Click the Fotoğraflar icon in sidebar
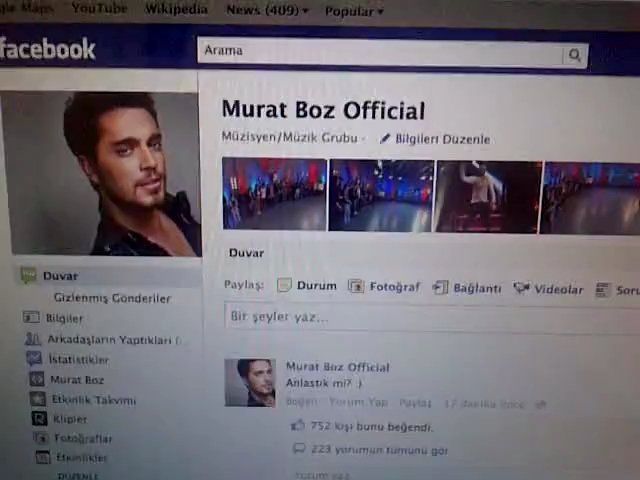The width and height of the screenshot is (640, 480). click(41, 438)
